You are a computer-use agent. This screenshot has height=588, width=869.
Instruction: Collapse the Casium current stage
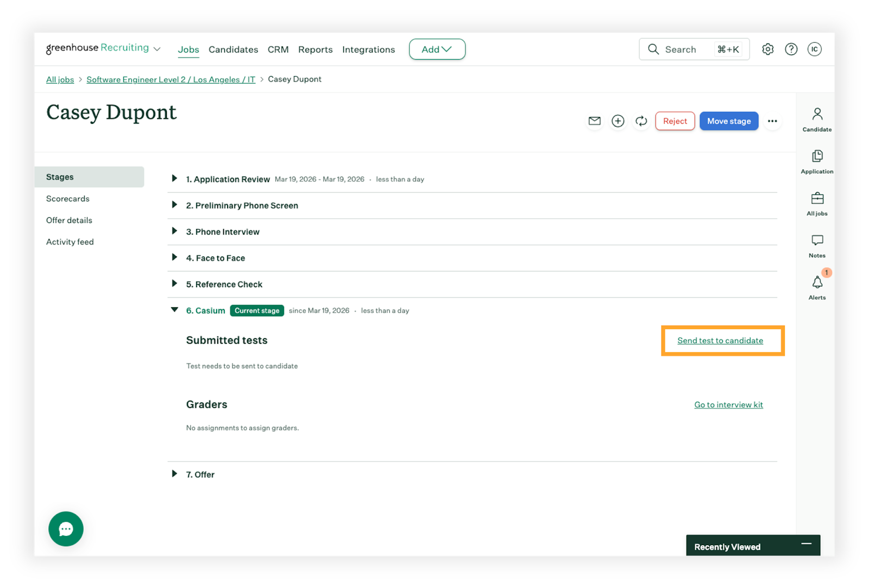pyautogui.click(x=174, y=310)
